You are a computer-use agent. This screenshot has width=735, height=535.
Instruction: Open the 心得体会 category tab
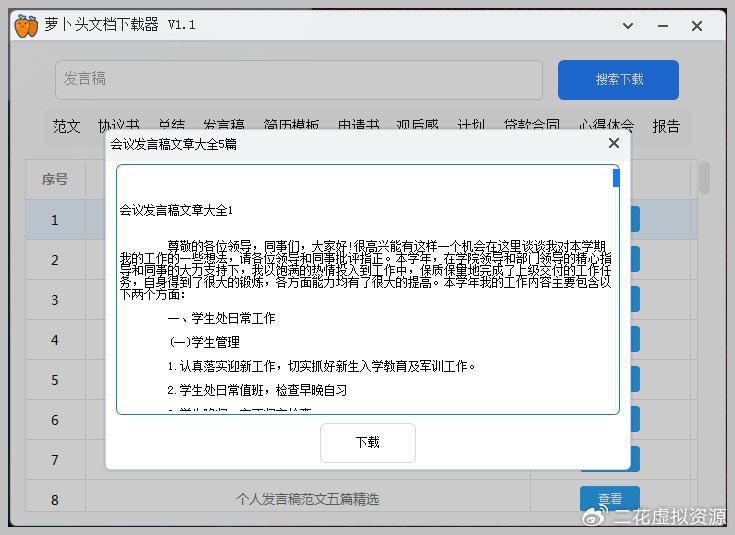(x=606, y=126)
